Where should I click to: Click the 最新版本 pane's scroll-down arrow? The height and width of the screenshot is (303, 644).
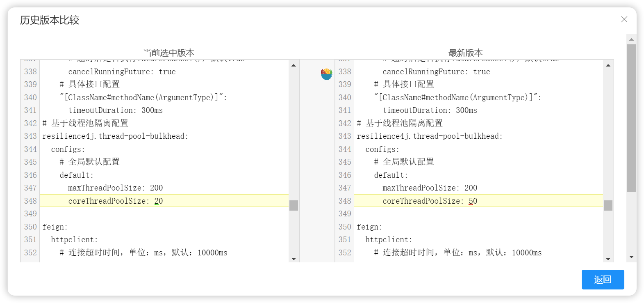coord(608,259)
